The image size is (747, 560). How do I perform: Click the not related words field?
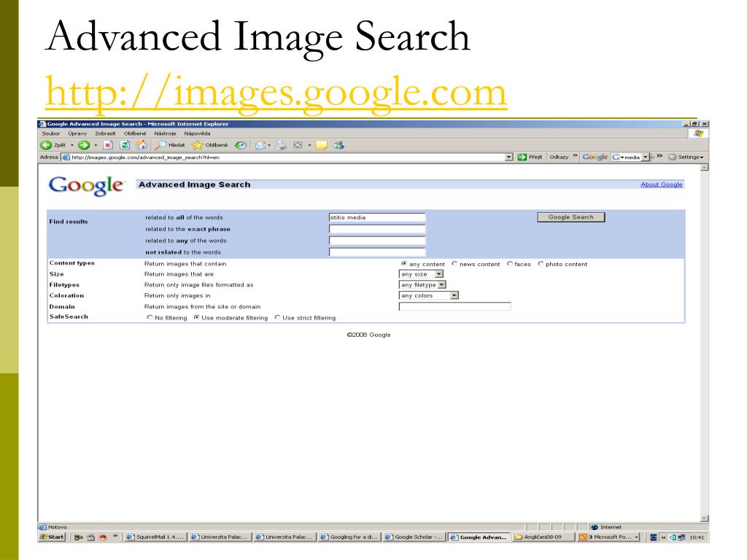tap(377, 252)
